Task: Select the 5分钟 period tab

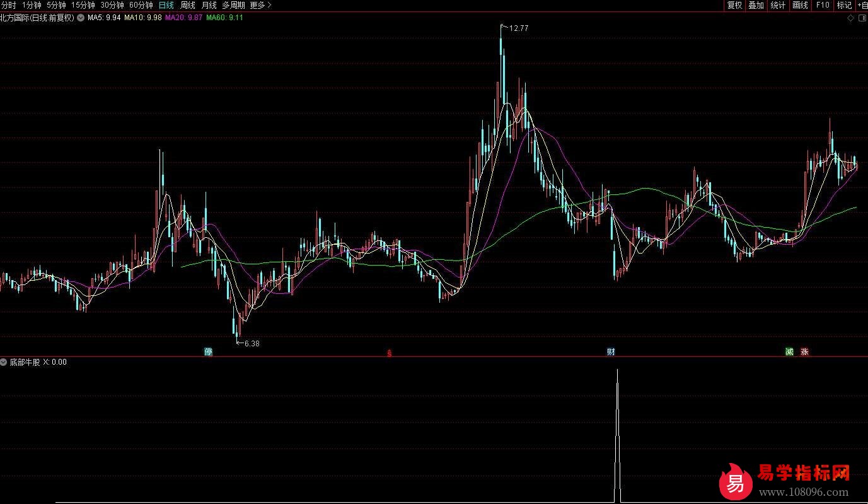Action: pyautogui.click(x=55, y=5)
